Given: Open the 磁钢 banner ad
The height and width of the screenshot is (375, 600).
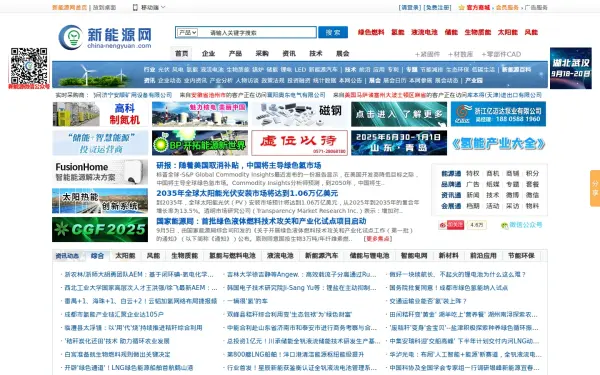Looking at the screenshot, I should (299, 114).
